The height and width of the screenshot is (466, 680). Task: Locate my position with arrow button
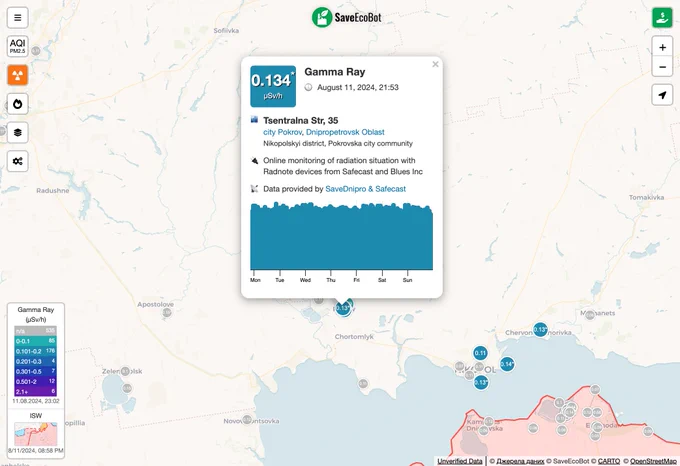(662, 95)
